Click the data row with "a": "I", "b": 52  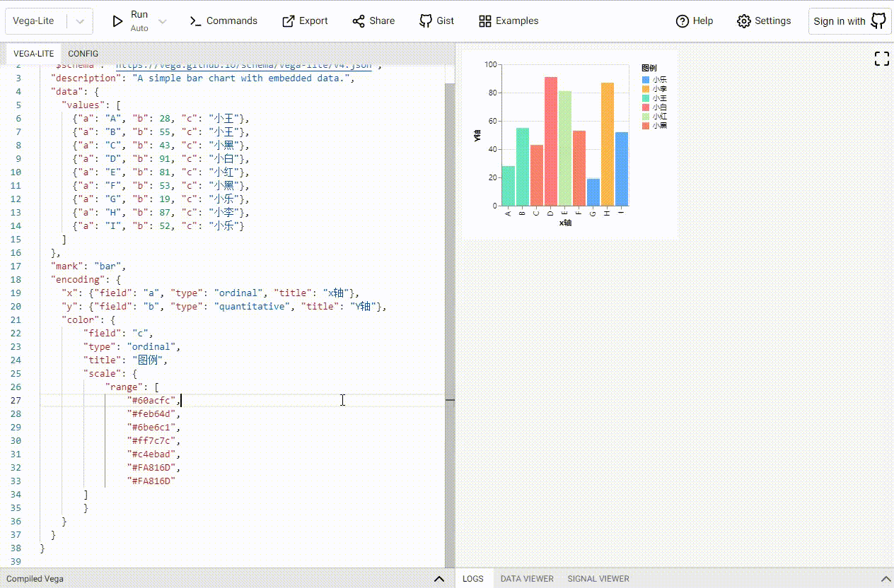click(158, 226)
